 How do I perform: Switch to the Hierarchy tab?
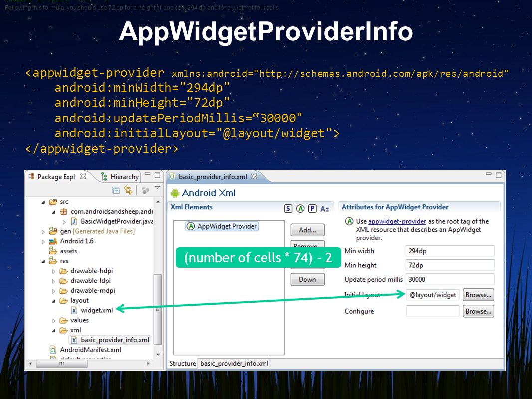[x=125, y=177]
